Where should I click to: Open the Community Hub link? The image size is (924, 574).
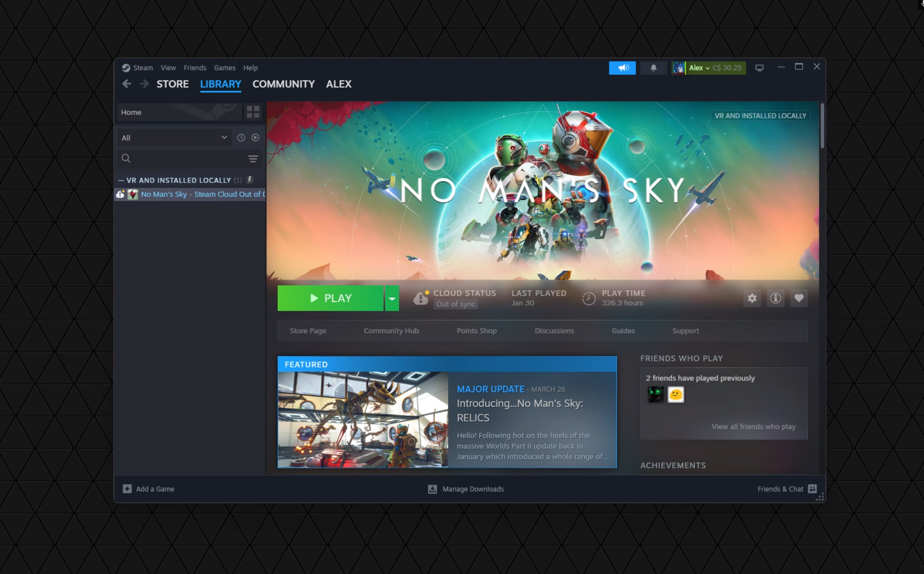(x=391, y=331)
